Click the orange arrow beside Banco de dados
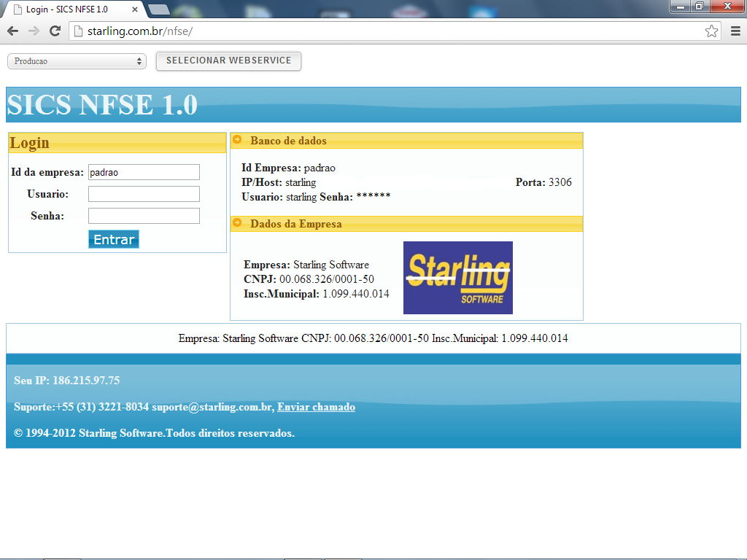747x560 pixels. point(237,139)
